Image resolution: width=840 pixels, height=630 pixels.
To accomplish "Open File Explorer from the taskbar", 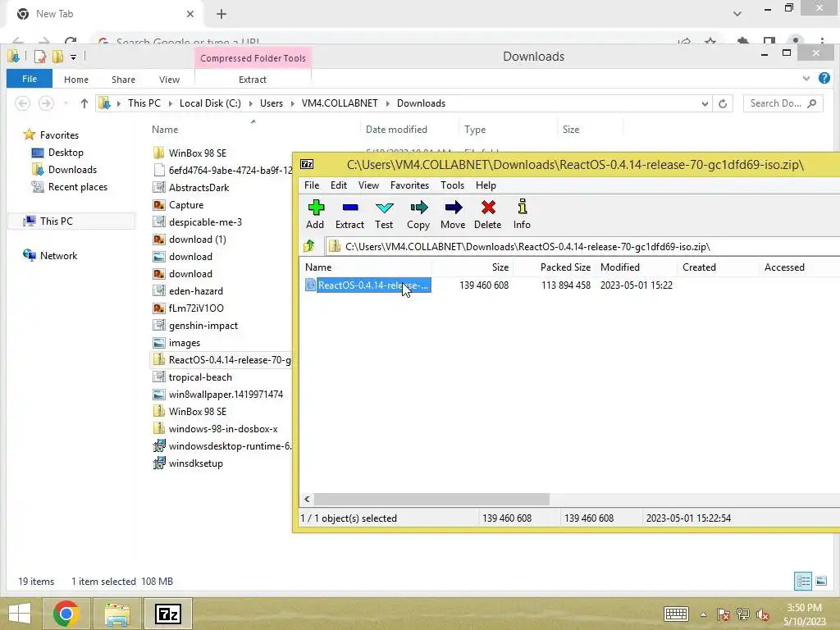I will (x=117, y=614).
